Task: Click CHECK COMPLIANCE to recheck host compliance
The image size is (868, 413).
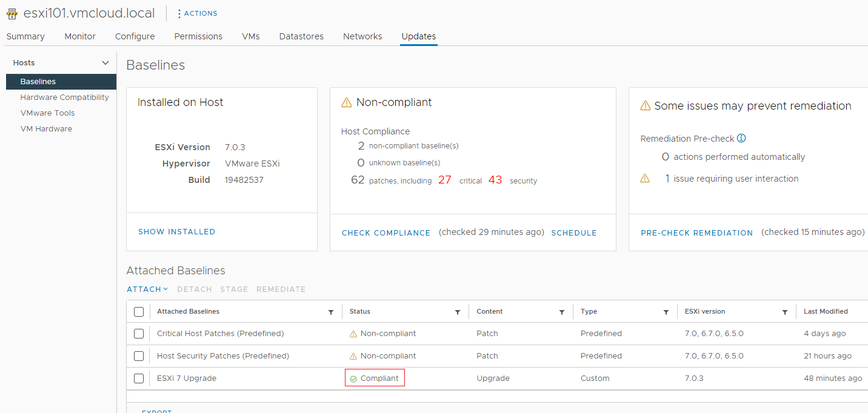Action: pos(386,233)
